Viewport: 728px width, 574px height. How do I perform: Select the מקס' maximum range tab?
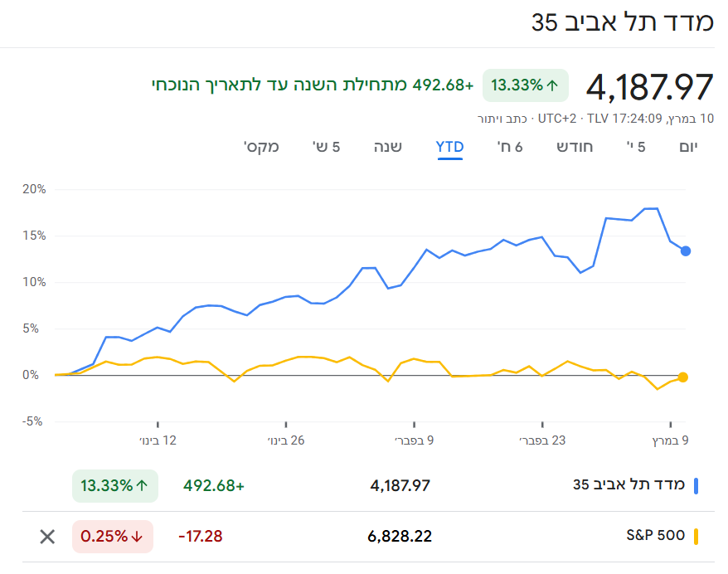coord(261,148)
